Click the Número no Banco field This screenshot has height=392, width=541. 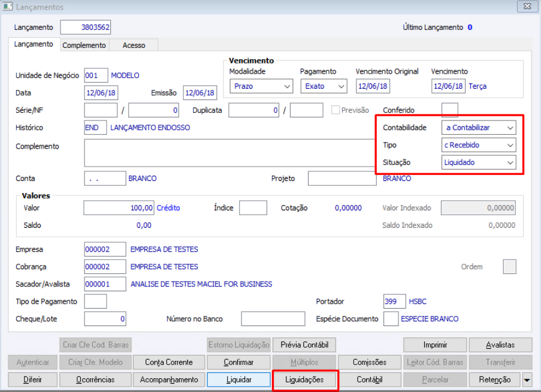(273, 319)
